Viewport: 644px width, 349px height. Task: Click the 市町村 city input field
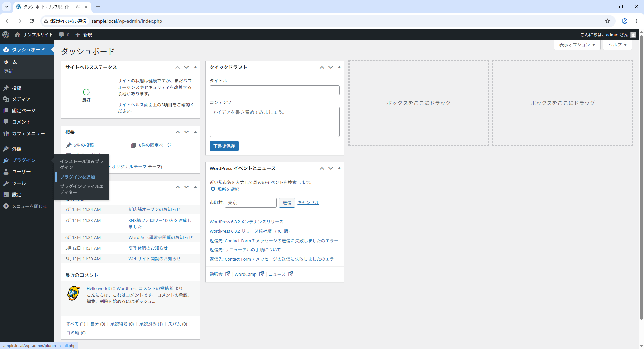251,203
